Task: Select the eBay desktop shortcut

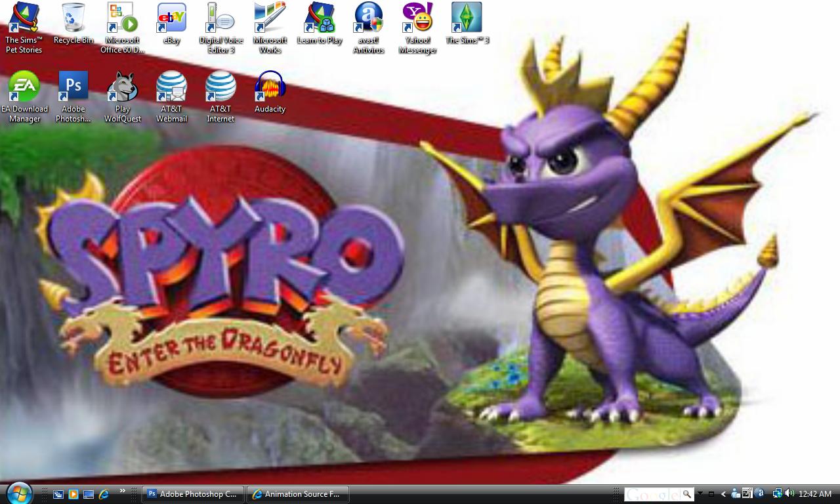Action: coord(172,24)
